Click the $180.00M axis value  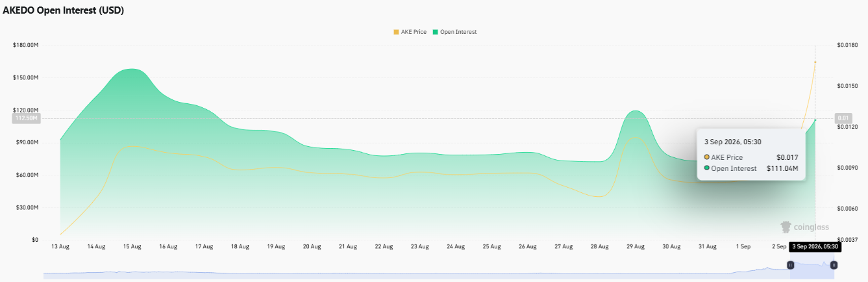25,45
